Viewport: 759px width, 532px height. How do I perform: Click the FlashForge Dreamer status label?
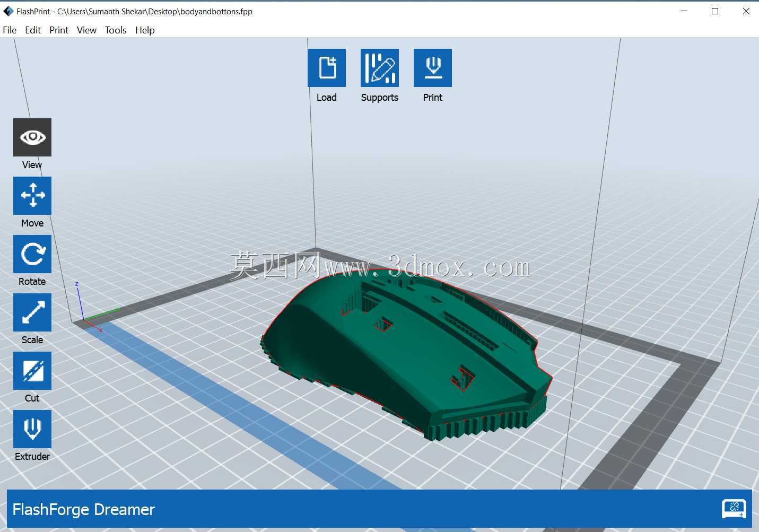[x=83, y=510]
